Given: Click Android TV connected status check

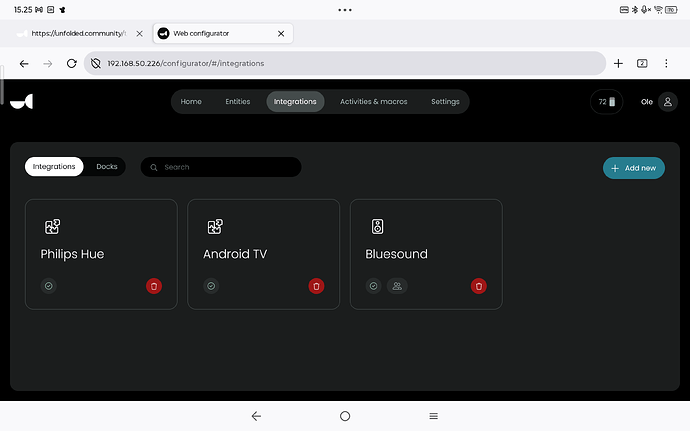Looking at the screenshot, I should point(211,286).
